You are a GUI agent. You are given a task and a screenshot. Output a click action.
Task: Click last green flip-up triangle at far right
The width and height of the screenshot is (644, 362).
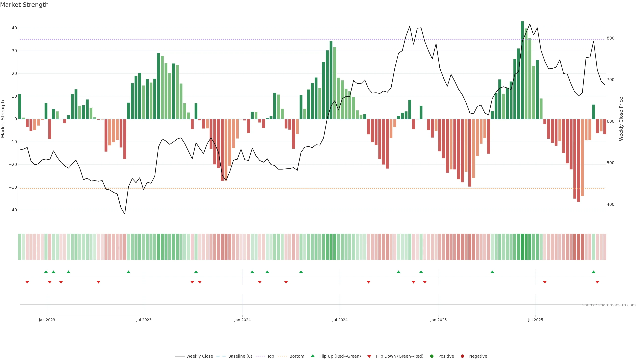(594, 272)
